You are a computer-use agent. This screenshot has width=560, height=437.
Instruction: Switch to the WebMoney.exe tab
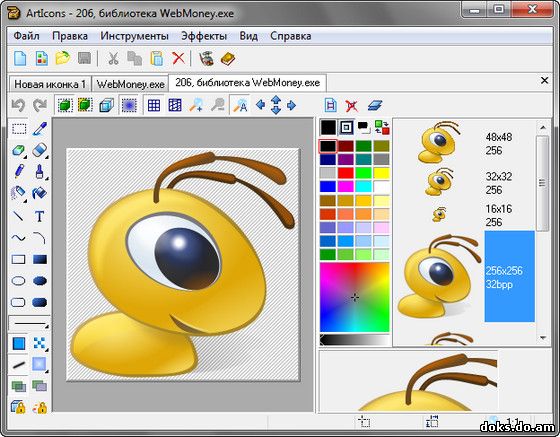130,84
